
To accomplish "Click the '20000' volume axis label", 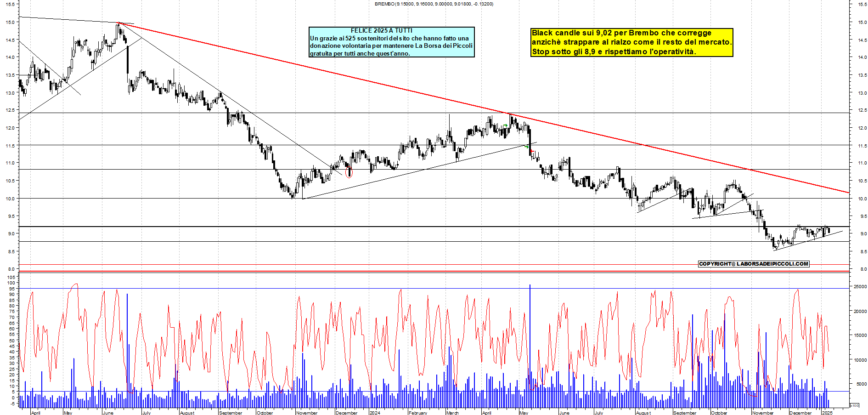I will (860, 311).
